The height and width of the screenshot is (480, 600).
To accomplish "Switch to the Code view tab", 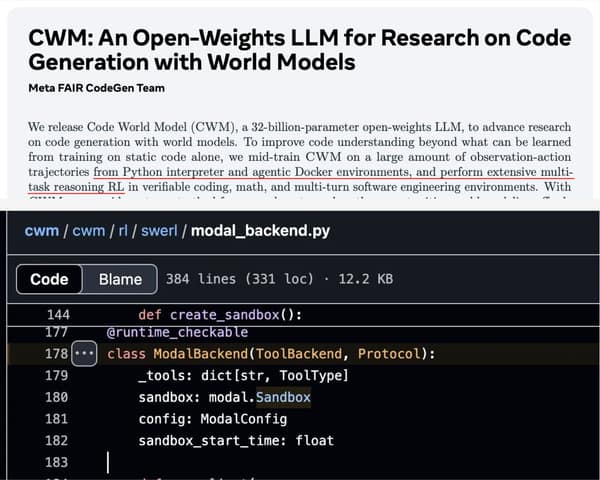I will pyautogui.click(x=49, y=279).
